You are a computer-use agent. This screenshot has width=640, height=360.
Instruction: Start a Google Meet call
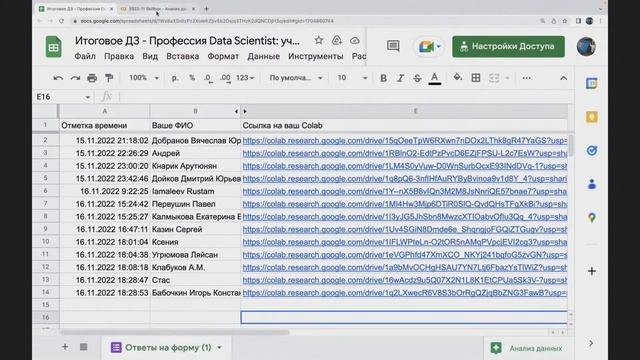[428, 47]
